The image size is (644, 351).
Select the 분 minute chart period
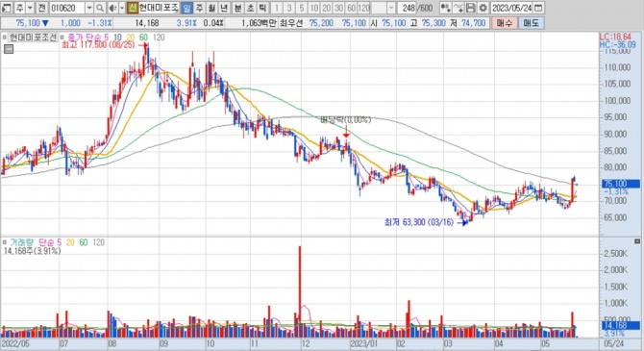[x=237, y=8]
